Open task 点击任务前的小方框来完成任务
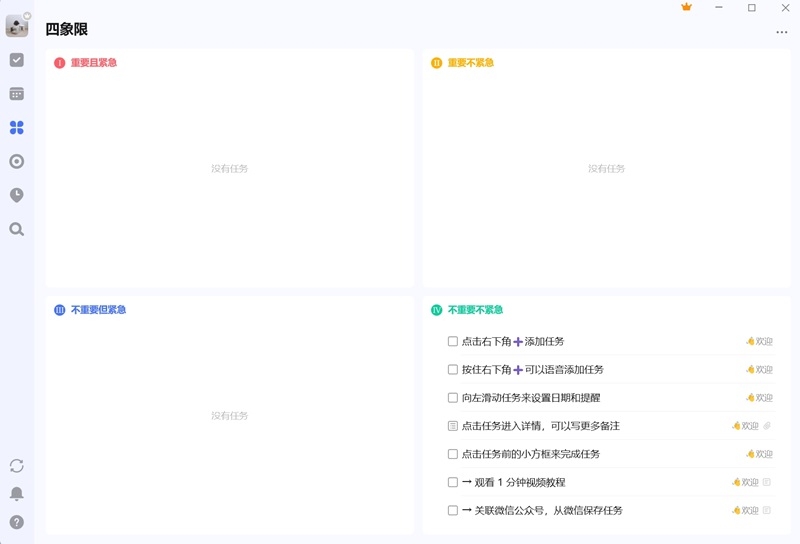Viewport: 800px width, 544px height. [x=531, y=454]
